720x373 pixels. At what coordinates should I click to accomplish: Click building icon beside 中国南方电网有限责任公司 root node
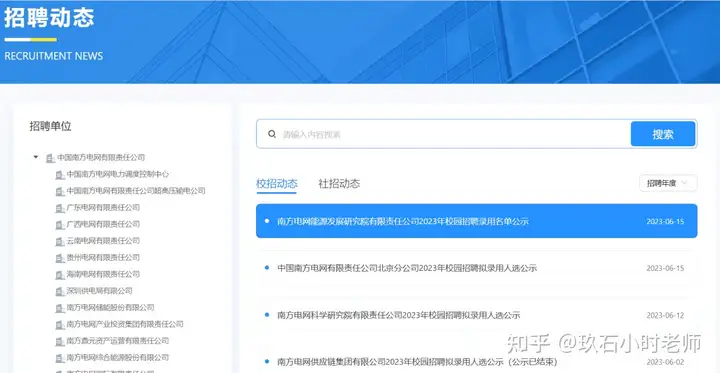(x=50, y=158)
